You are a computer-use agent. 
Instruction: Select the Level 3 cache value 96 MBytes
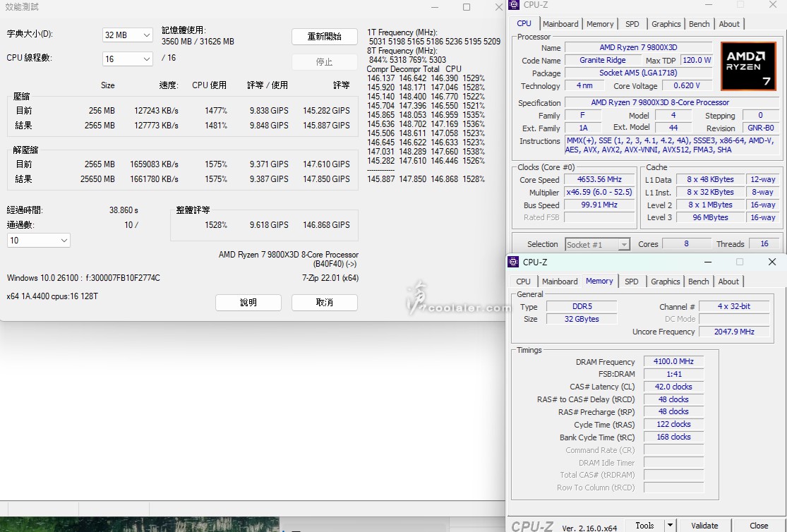[710, 217]
